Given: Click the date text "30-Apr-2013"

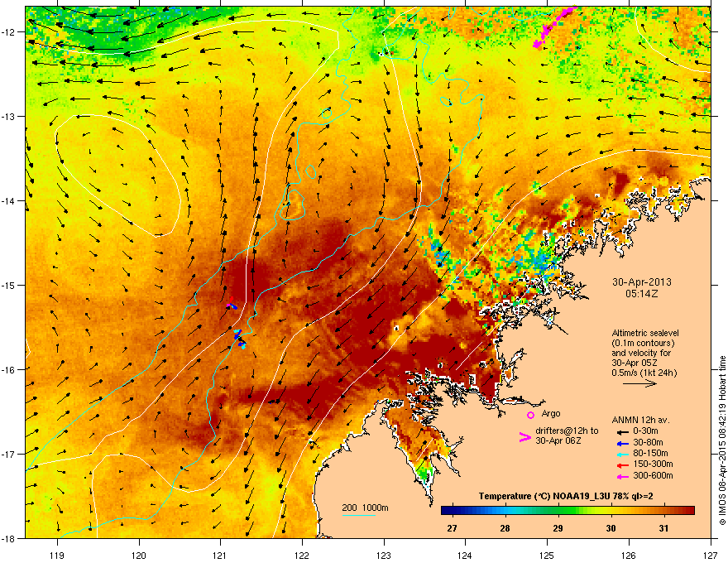Looking at the screenshot, I should (x=642, y=282).
